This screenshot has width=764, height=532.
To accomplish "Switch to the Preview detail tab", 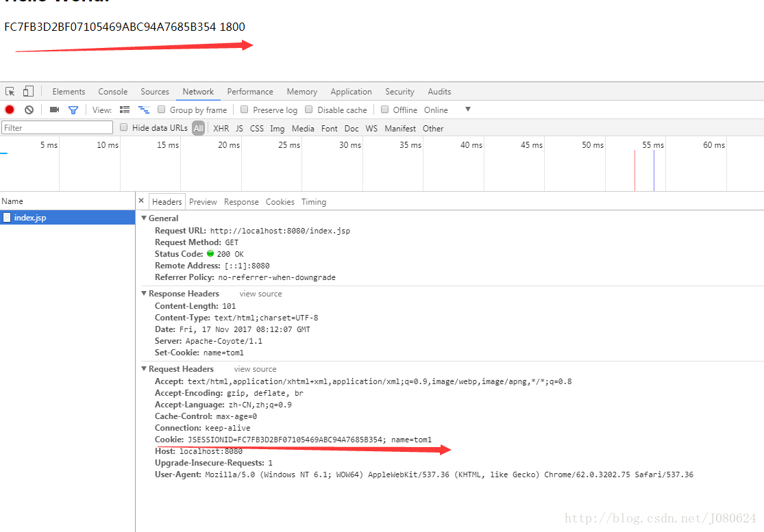I will coord(203,202).
